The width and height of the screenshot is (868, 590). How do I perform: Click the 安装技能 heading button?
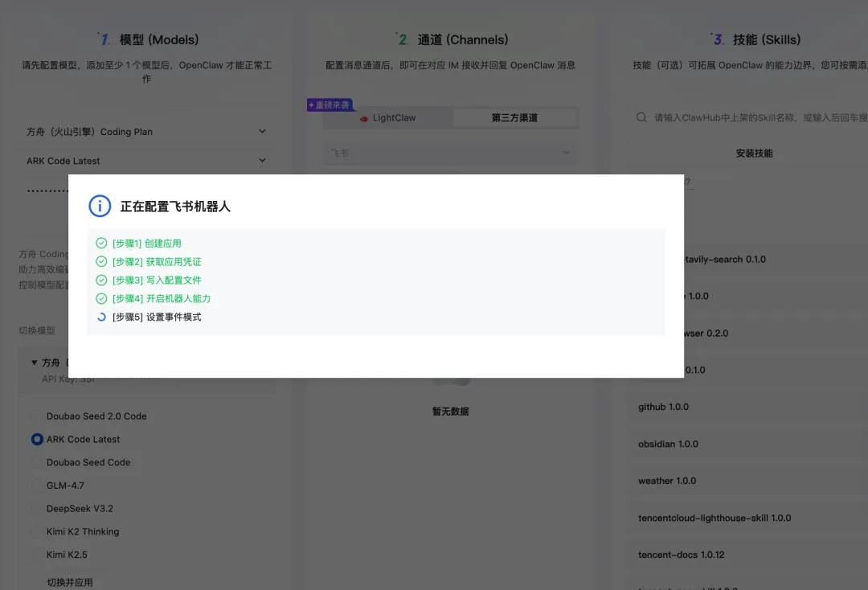click(754, 154)
